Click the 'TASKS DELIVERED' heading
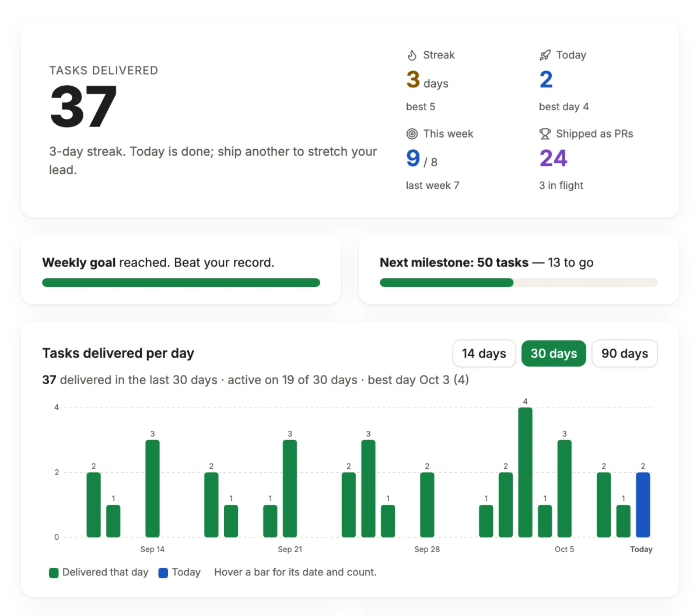The width and height of the screenshot is (700, 615). [x=104, y=71]
